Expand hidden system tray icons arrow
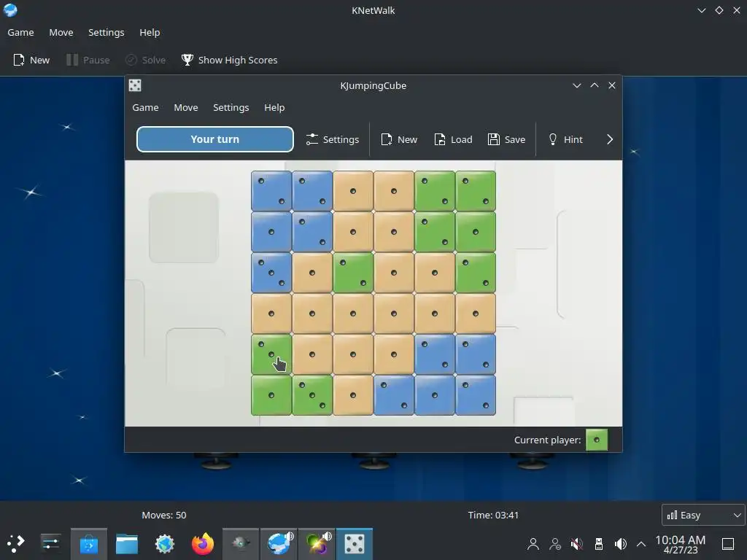747x560 pixels. coord(641,544)
